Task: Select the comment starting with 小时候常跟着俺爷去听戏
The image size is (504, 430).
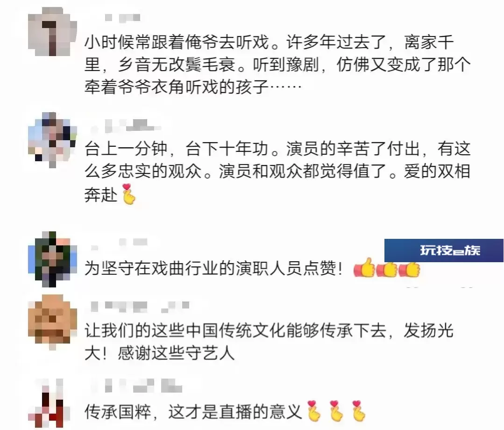Action: 278,64
